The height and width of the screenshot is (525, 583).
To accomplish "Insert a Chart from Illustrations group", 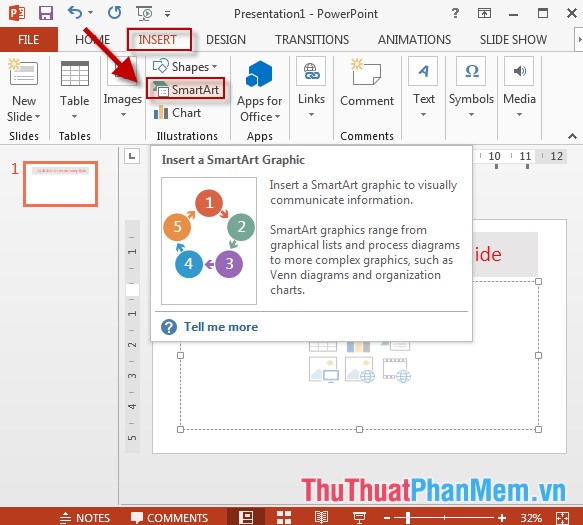I will (178, 113).
